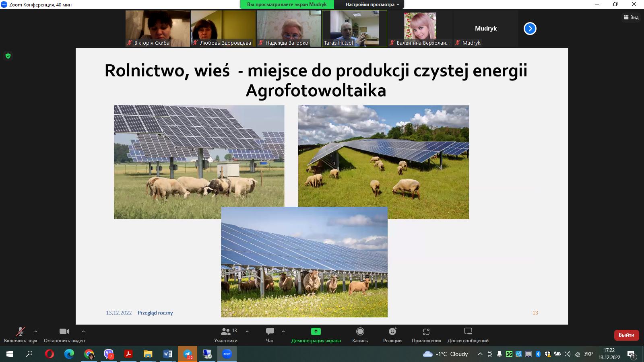
Task: Expand the video options arrow beside the camera
Action: click(83, 331)
